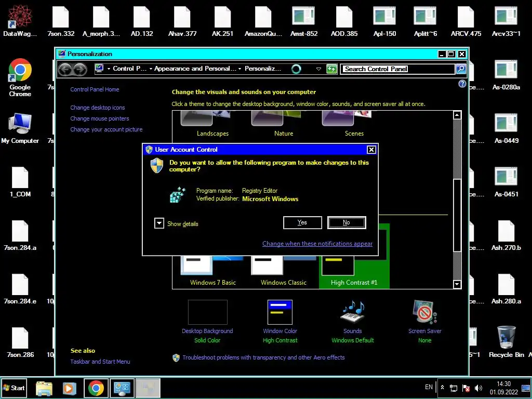Select the 1_COM desktop file

[20, 182]
